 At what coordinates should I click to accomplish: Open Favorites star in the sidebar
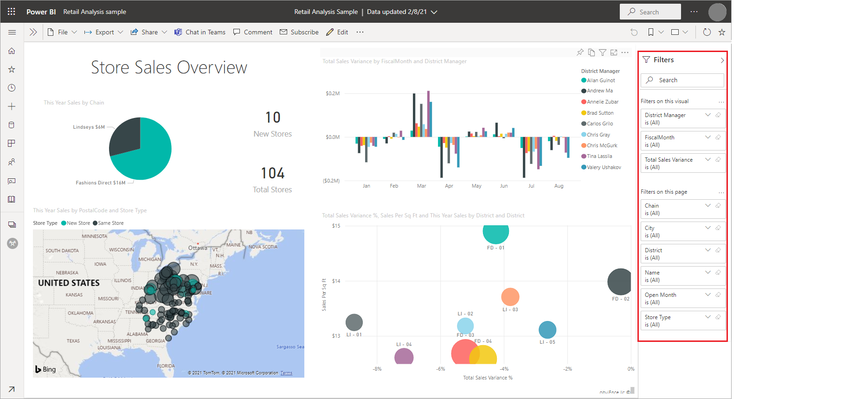12,69
